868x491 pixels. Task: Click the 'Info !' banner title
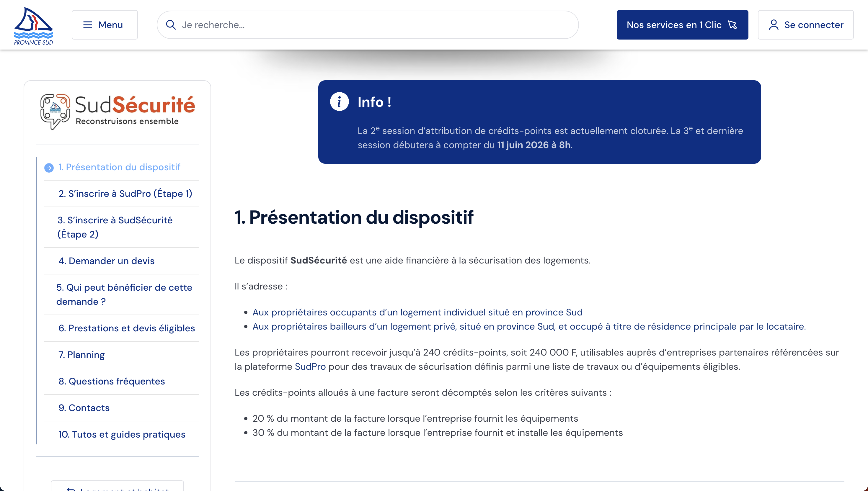pos(374,102)
